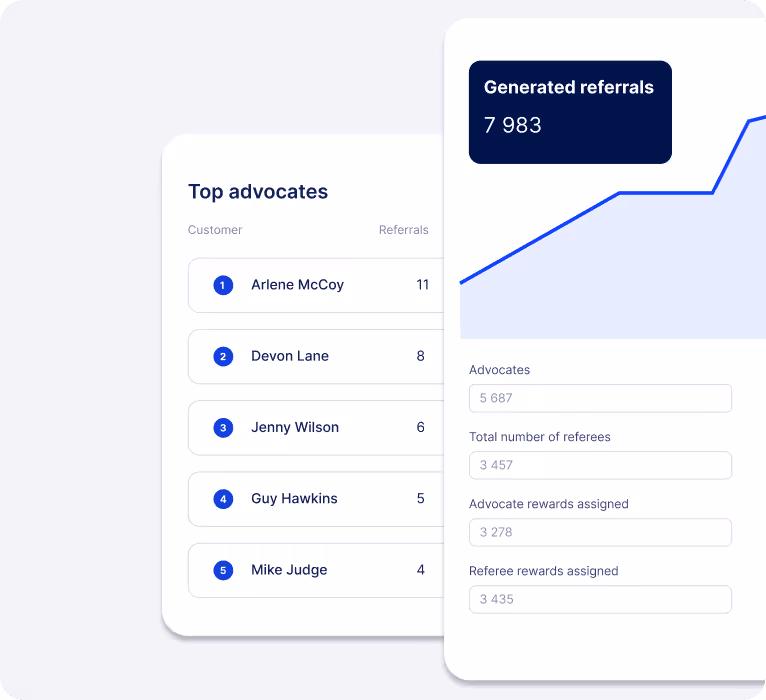Screen dimensions: 766x700
Task: Select the Guy Hawkins name
Action: pyautogui.click(x=294, y=499)
